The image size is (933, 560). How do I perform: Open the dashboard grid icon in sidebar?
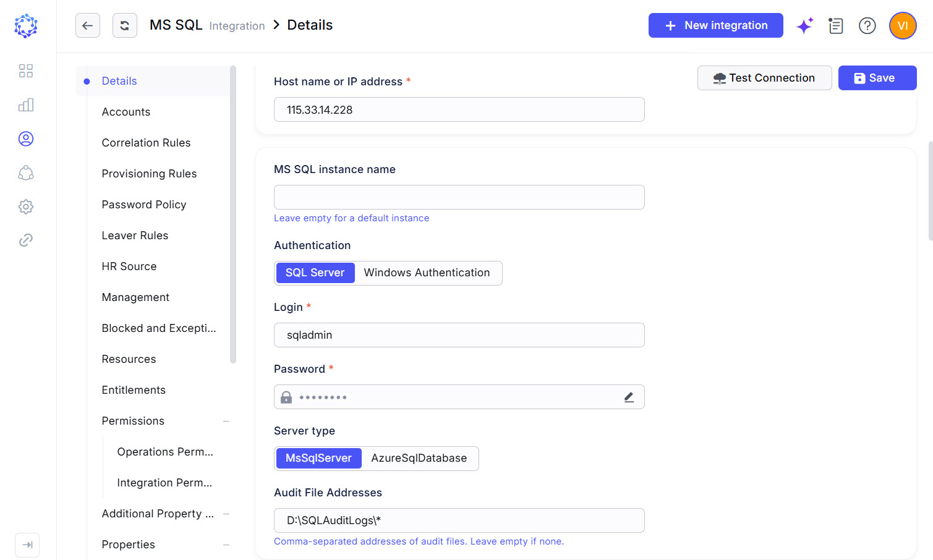(26, 71)
